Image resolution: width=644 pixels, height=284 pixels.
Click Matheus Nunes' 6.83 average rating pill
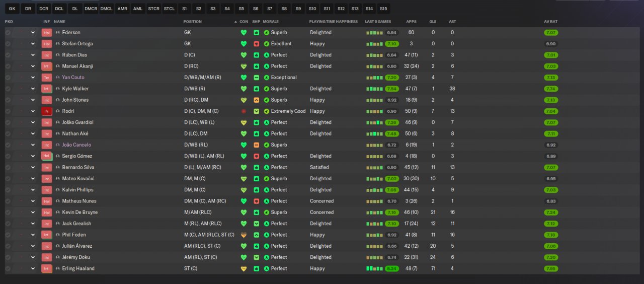click(x=551, y=201)
